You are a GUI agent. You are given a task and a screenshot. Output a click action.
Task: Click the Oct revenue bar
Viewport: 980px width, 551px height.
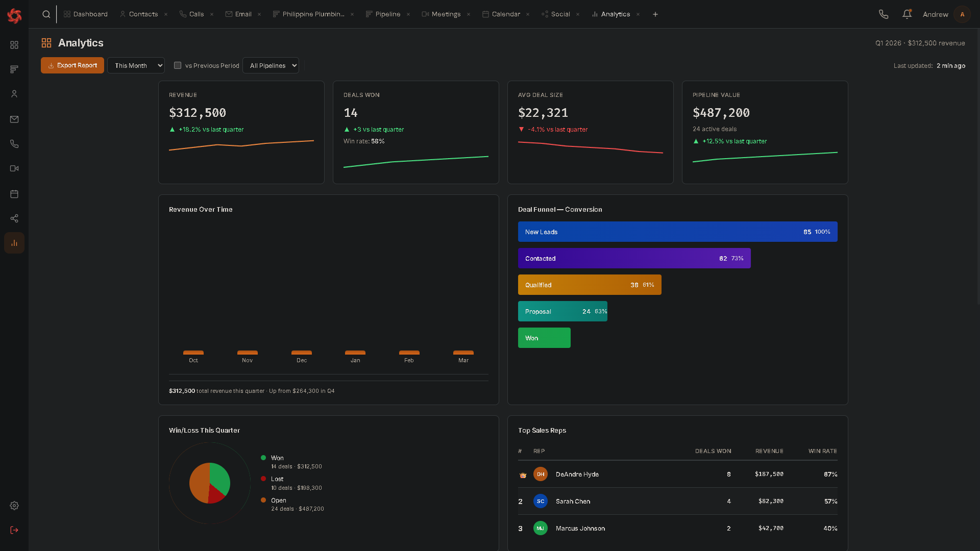(x=193, y=353)
